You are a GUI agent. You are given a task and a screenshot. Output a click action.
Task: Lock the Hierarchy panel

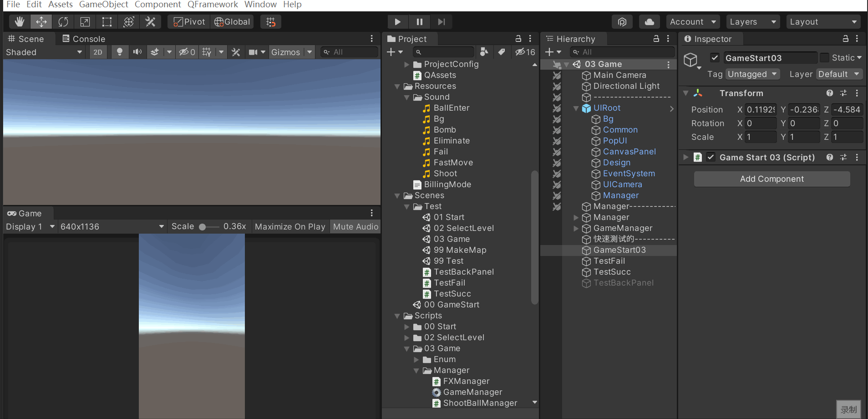(x=656, y=39)
